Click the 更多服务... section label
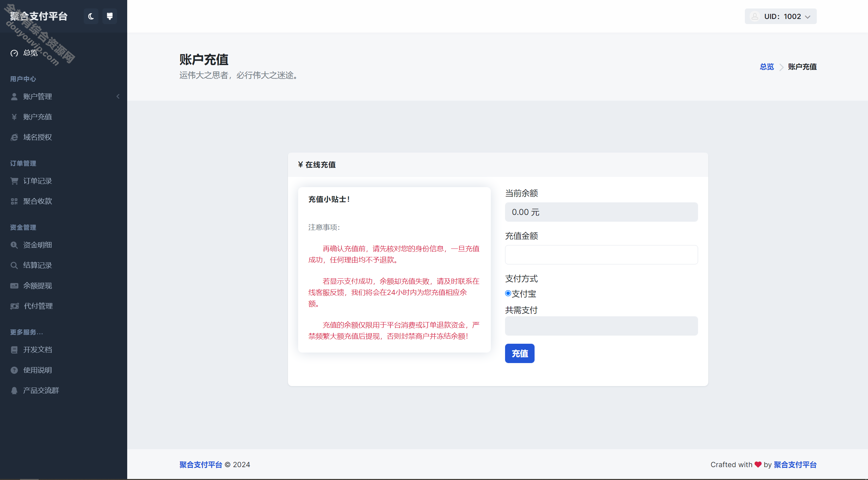This screenshot has width=868, height=480. click(x=26, y=332)
